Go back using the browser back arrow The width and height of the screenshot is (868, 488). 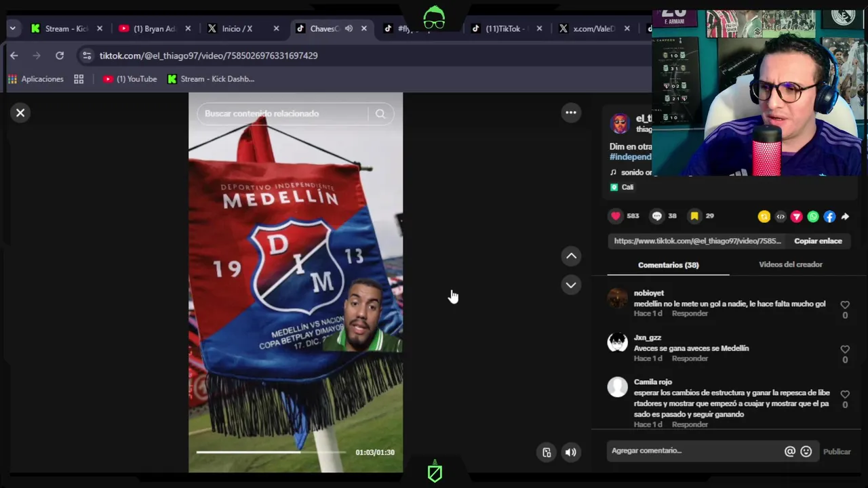point(14,56)
